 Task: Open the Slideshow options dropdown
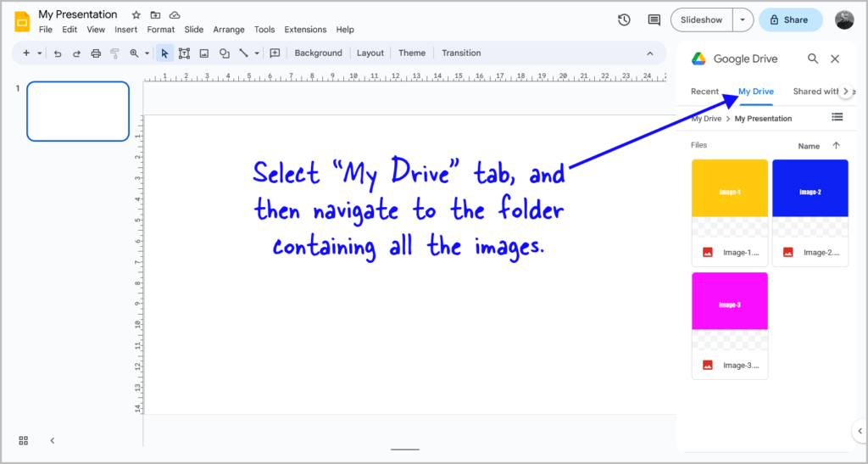click(743, 20)
